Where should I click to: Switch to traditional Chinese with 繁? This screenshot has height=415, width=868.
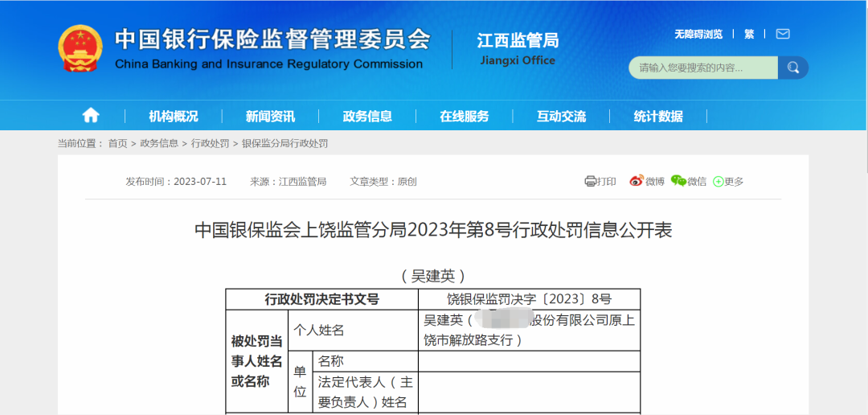pos(749,34)
